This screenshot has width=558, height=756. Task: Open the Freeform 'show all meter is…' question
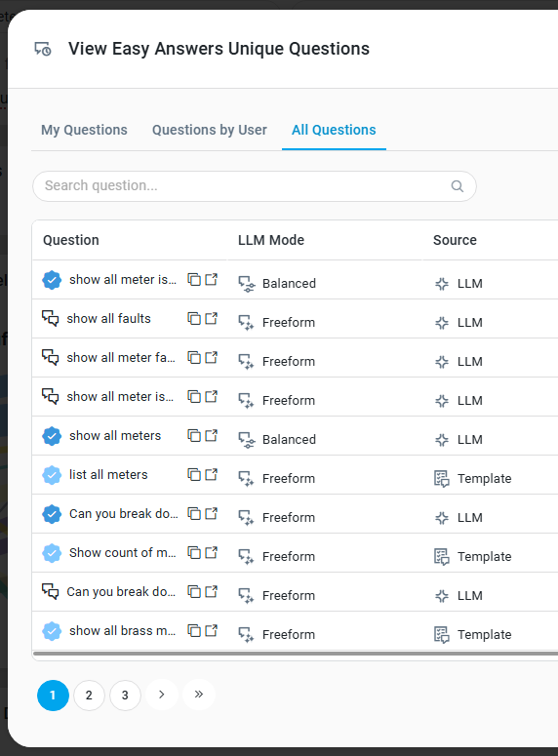tap(212, 397)
